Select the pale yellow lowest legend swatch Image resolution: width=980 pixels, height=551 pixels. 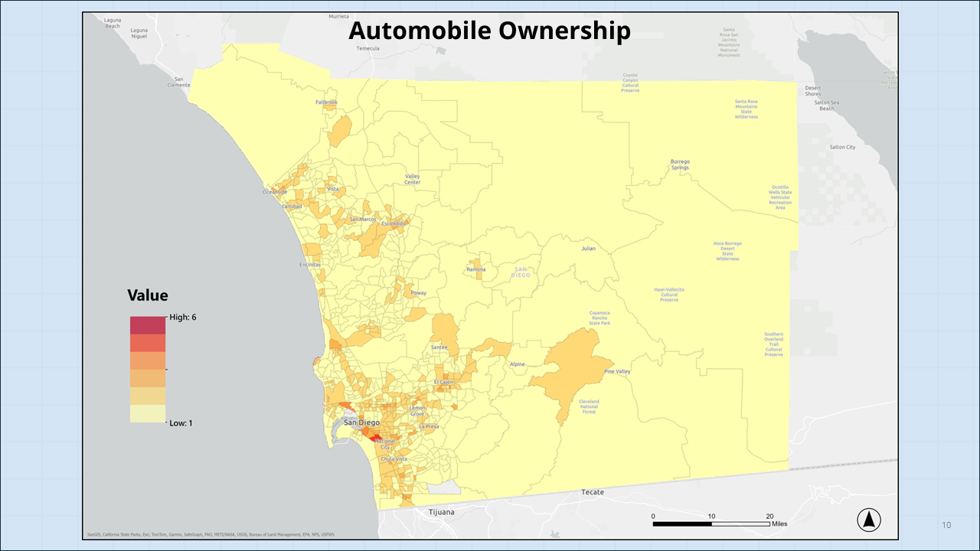pos(148,414)
